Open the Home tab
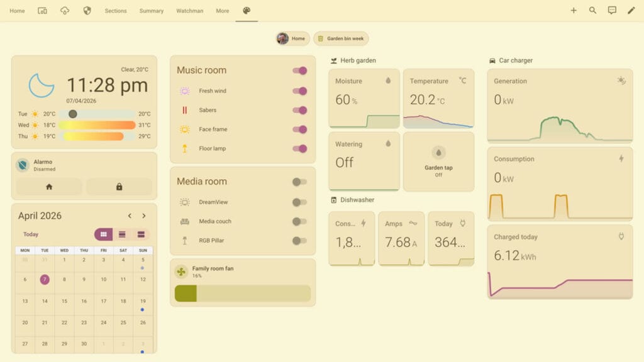644x362 pixels. [x=17, y=11]
